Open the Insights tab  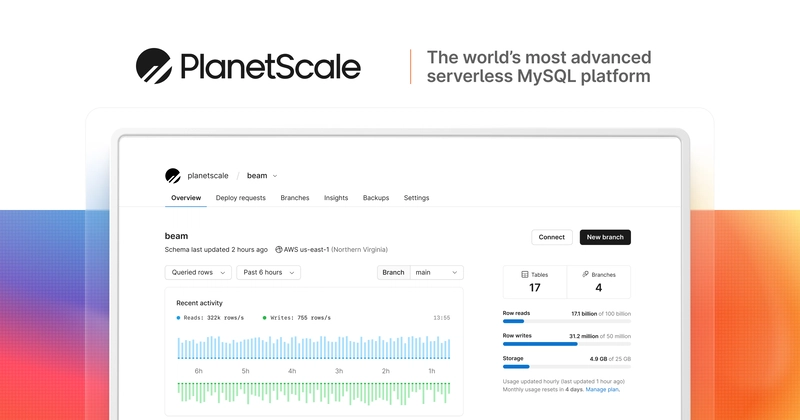click(x=336, y=198)
